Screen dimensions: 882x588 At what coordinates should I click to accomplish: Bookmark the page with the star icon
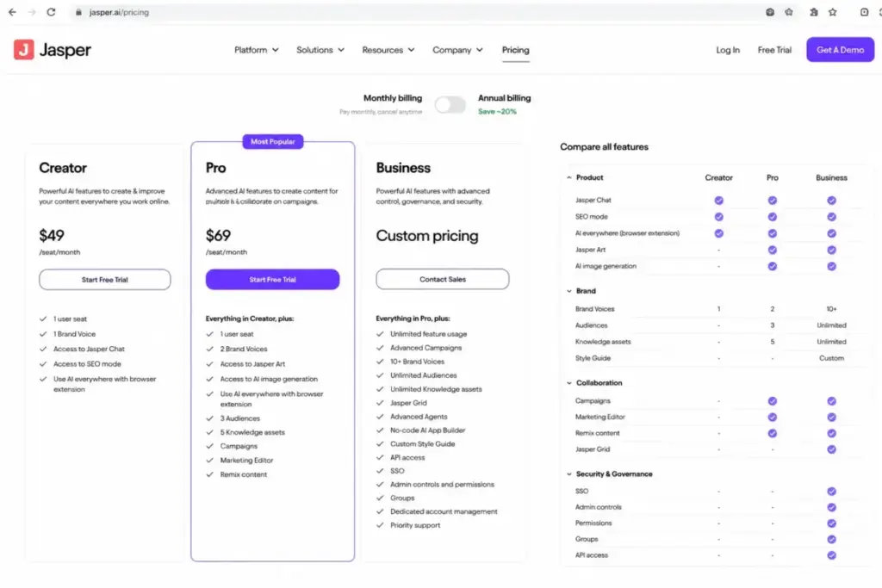(x=833, y=12)
